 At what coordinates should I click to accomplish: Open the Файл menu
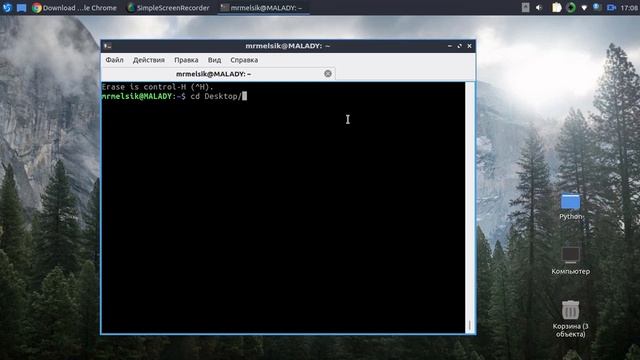[114, 60]
